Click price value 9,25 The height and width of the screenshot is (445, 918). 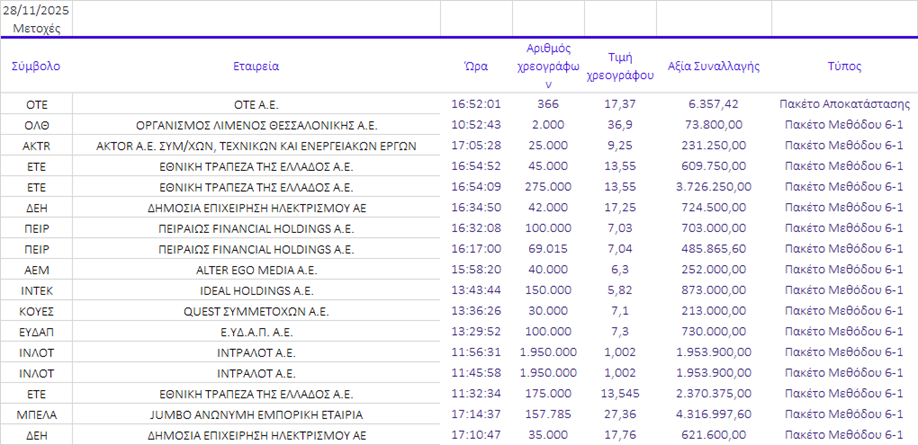click(620, 145)
